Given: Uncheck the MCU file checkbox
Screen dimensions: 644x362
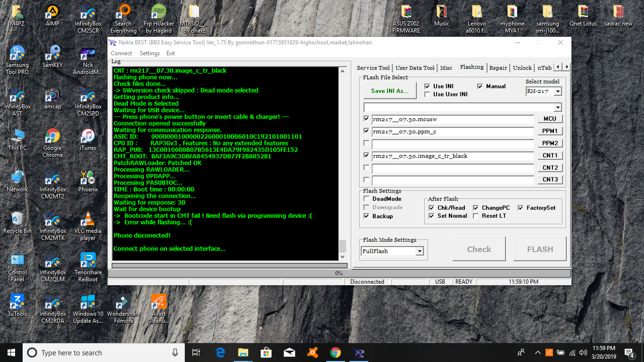Looking at the screenshot, I should click(x=366, y=119).
